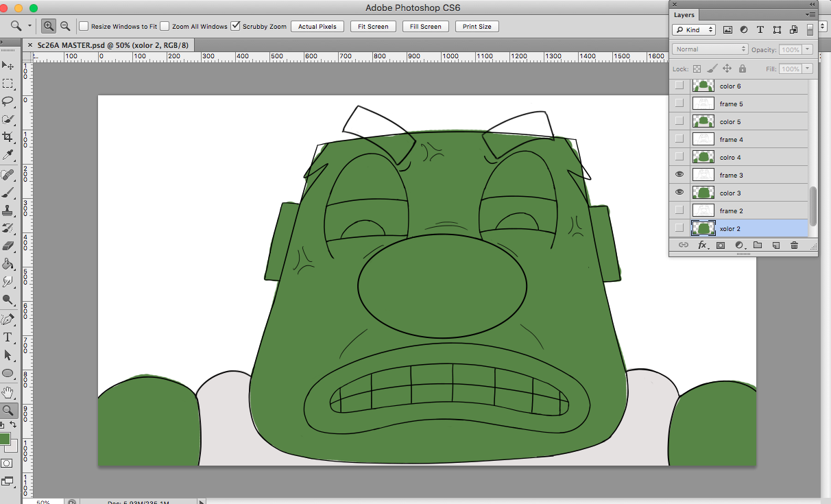Select the Lasso tool

point(8,101)
